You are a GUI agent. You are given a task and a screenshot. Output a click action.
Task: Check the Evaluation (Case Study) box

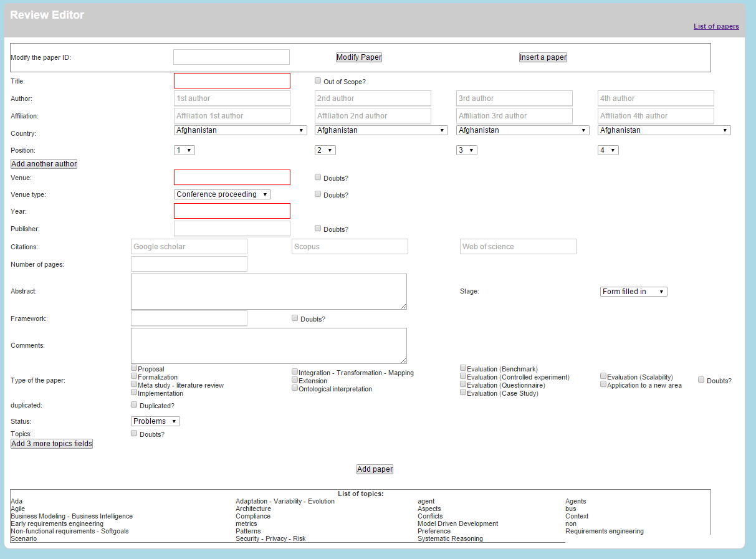463,392
